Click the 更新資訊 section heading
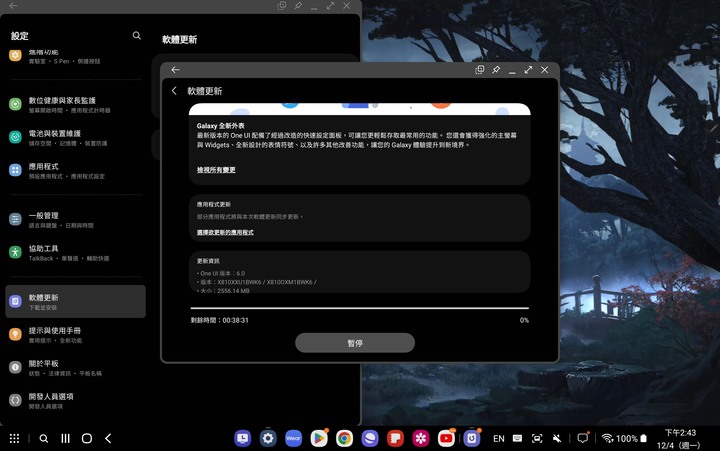Screen dimensions: 720x451 208,261
